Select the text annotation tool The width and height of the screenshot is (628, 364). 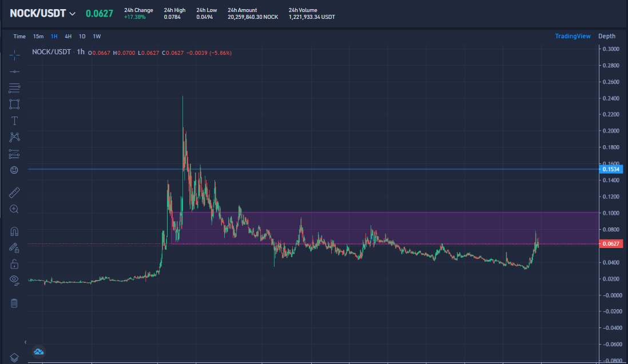point(14,121)
